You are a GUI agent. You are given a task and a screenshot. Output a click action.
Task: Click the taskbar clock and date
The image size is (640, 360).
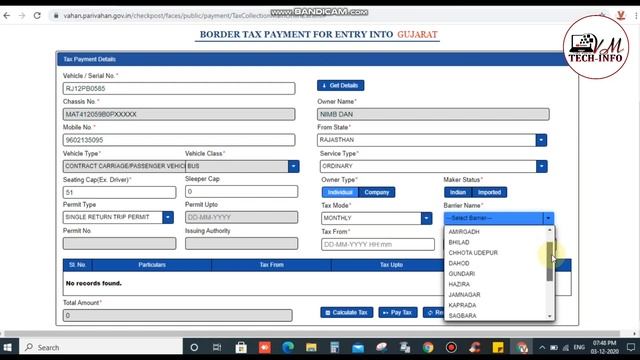[604, 347]
